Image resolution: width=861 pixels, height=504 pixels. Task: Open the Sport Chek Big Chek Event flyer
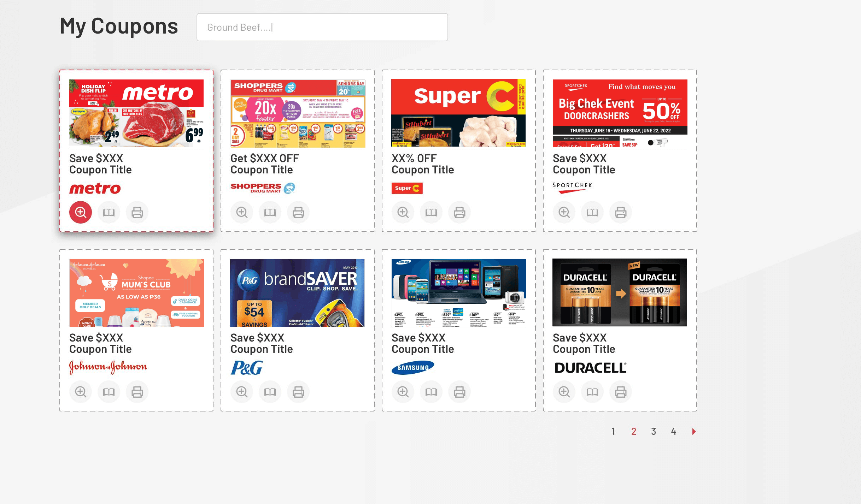[x=620, y=113]
